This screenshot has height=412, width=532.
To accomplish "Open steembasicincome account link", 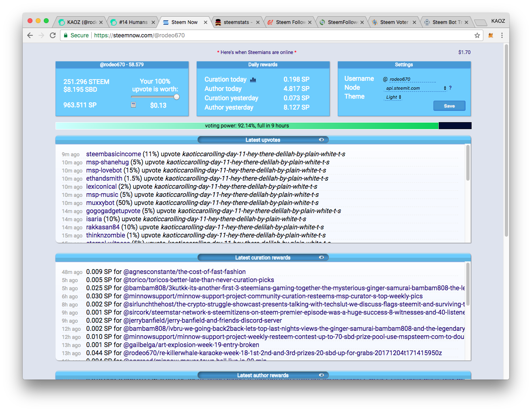I will pos(114,154).
